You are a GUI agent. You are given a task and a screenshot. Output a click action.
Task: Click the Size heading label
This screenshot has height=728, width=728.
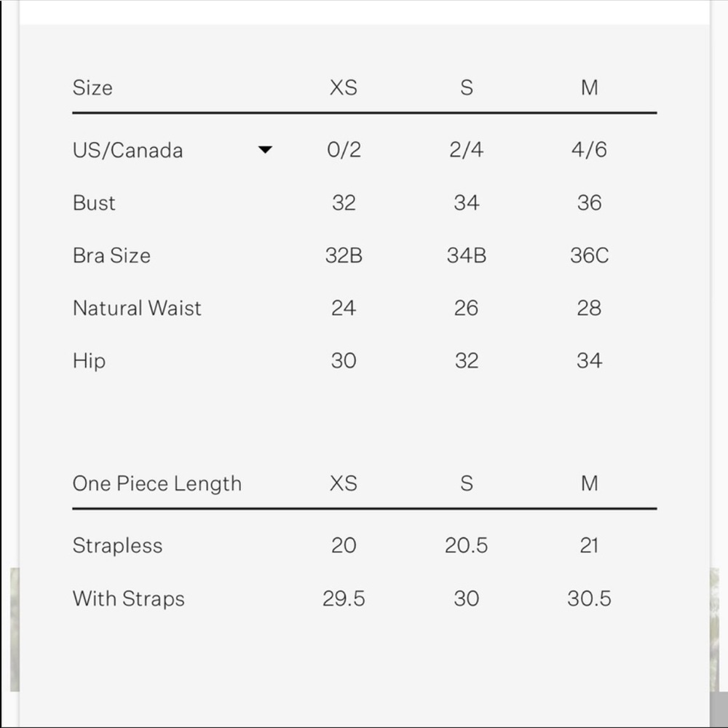tap(92, 88)
